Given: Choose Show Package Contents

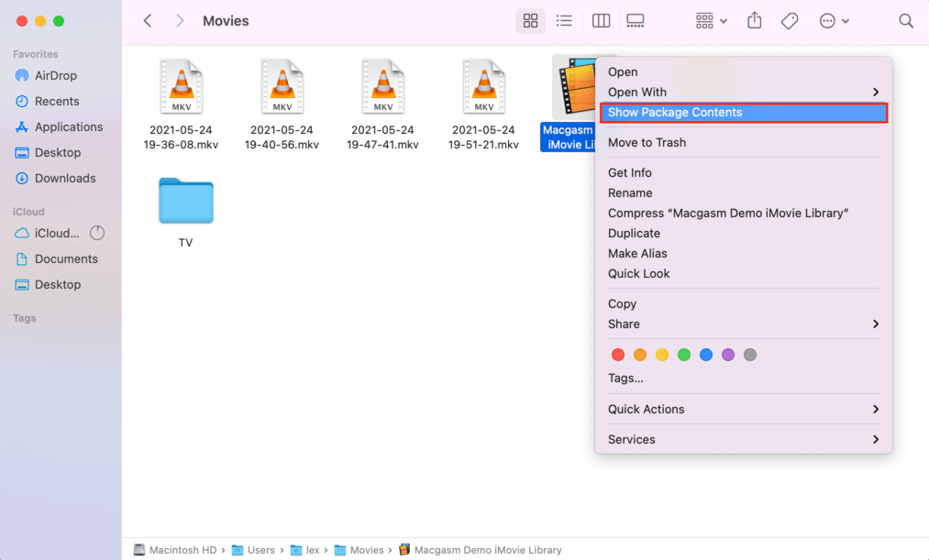Looking at the screenshot, I should pos(744,113).
